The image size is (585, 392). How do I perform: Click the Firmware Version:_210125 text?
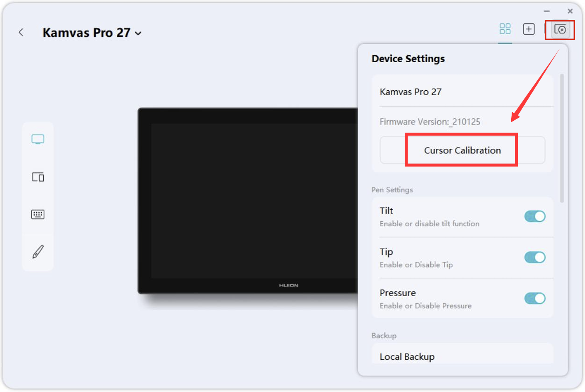(x=430, y=122)
